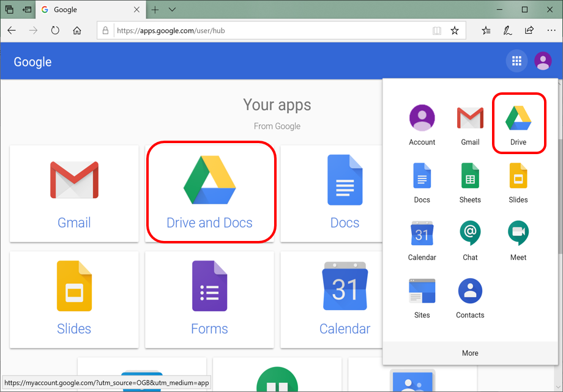Click the Forms text link on card
This screenshot has width=563, height=392.
click(209, 328)
